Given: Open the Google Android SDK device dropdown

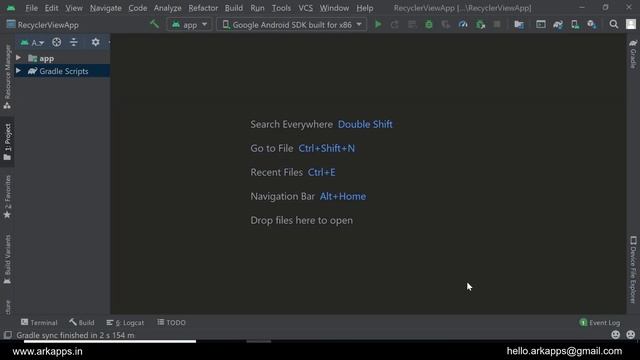Looking at the screenshot, I should coord(291,24).
